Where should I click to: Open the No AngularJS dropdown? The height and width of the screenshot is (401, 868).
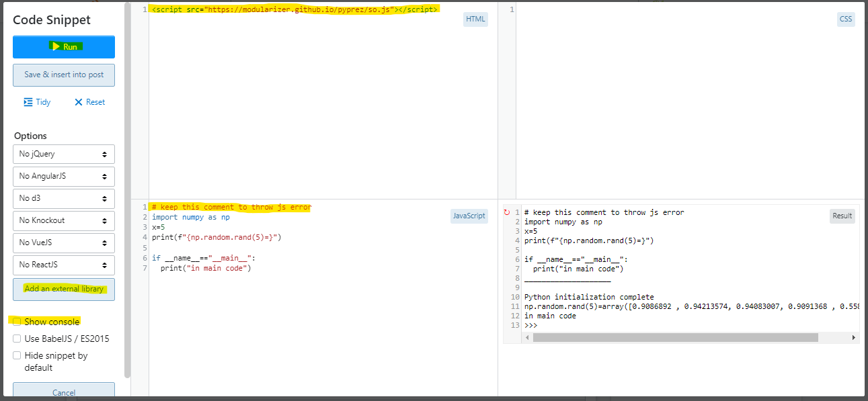click(64, 176)
